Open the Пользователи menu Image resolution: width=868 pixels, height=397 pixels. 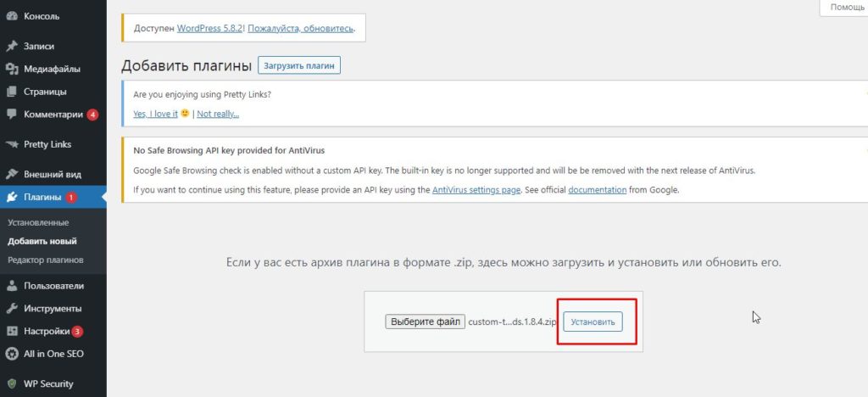tap(53, 286)
